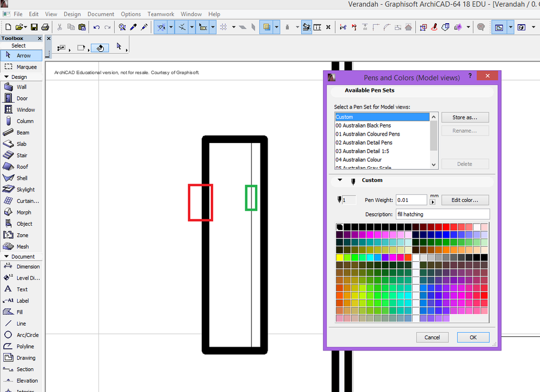Select the Column tool in Toolbox
The width and height of the screenshot is (540, 392).
[x=22, y=121]
